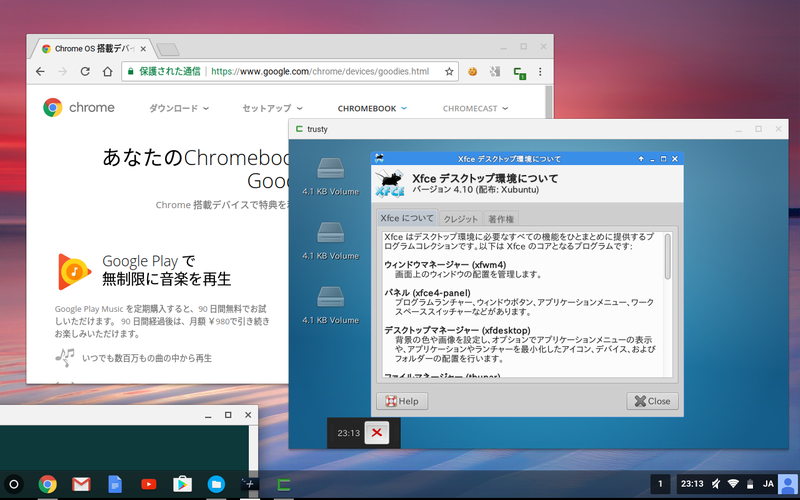Select the Chrome OS 搭載デバイス tab
800x500 pixels.
93,48
